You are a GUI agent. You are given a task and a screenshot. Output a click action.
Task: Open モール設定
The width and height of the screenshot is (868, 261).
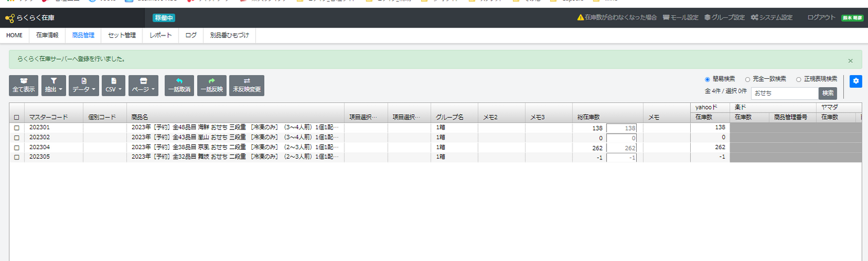tap(681, 17)
